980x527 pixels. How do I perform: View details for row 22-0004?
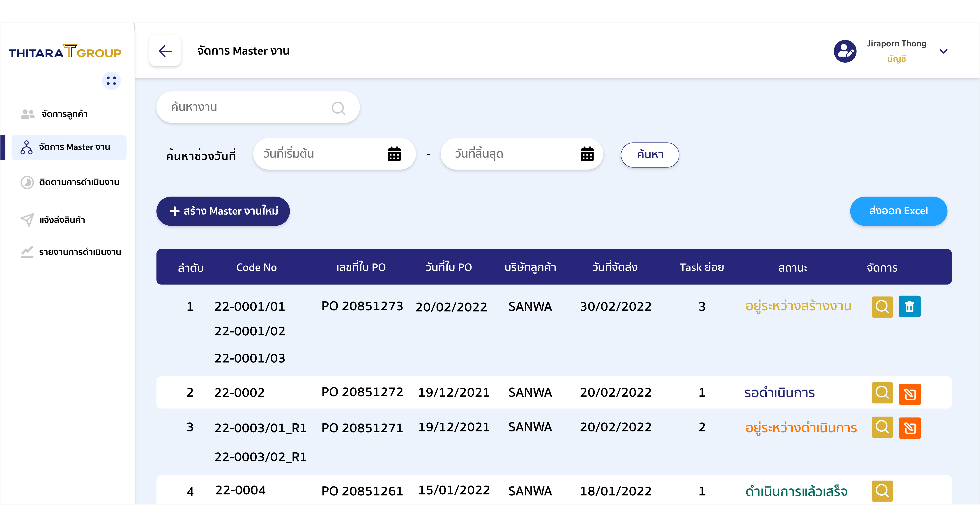882,491
